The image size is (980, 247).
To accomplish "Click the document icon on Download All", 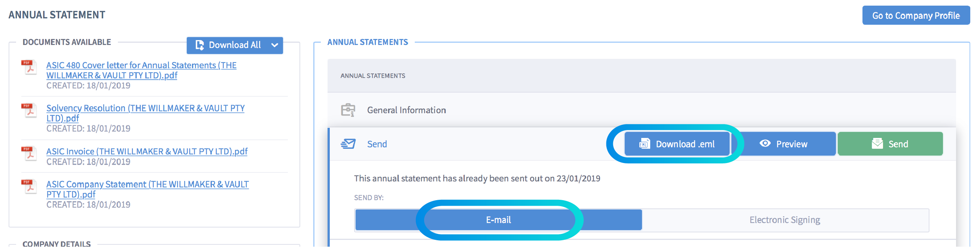I will pyautogui.click(x=200, y=45).
